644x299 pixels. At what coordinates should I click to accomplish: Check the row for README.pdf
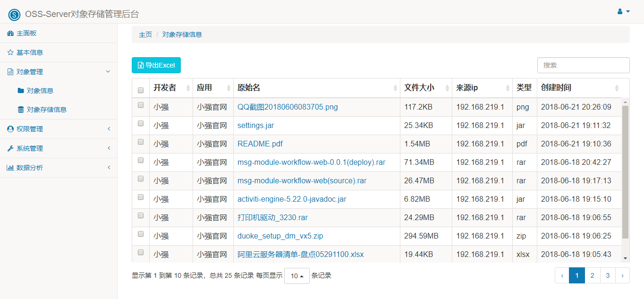click(x=141, y=142)
